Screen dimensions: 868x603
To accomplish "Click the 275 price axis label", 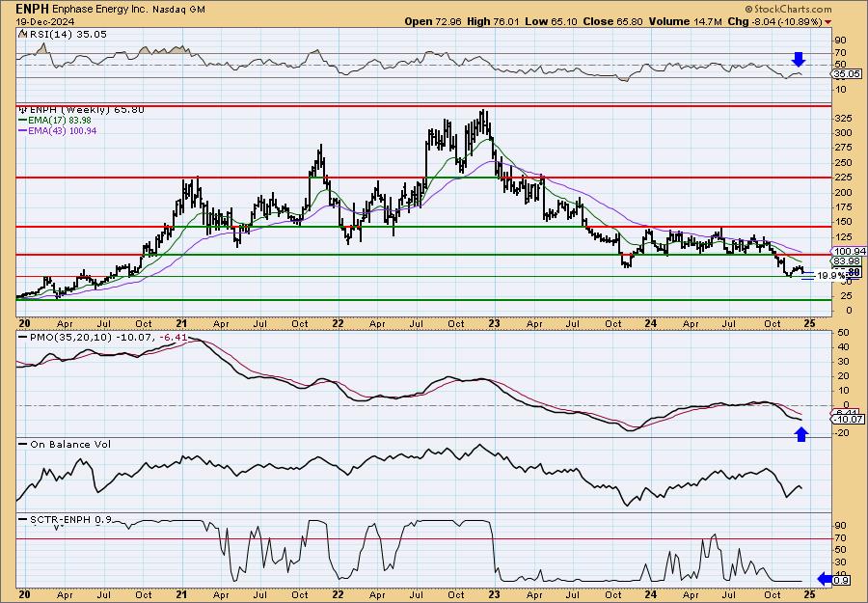I will [843, 148].
